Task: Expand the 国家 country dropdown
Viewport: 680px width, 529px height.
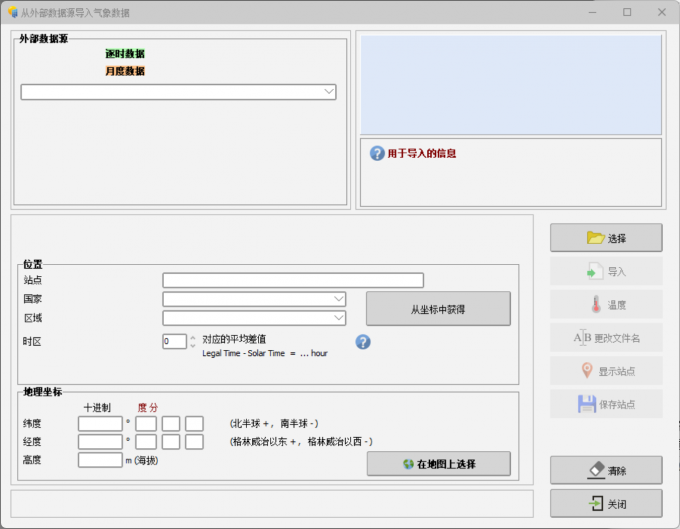Action: (254, 299)
